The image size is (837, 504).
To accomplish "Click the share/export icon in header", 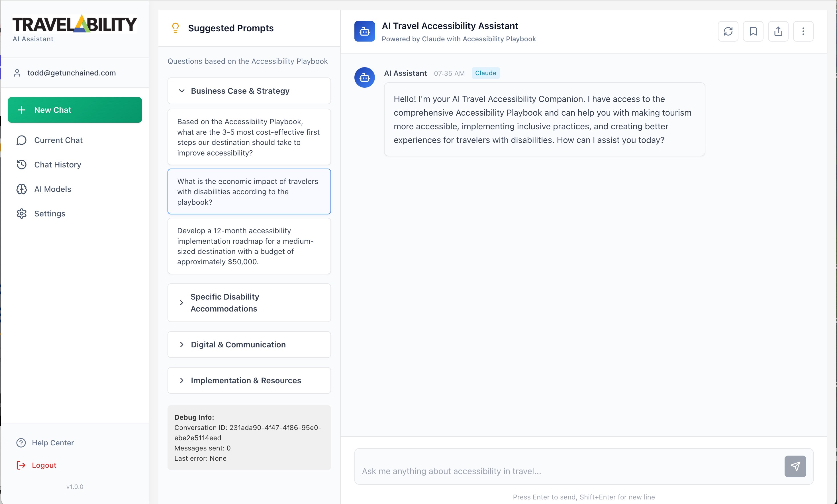I will click(778, 31).
